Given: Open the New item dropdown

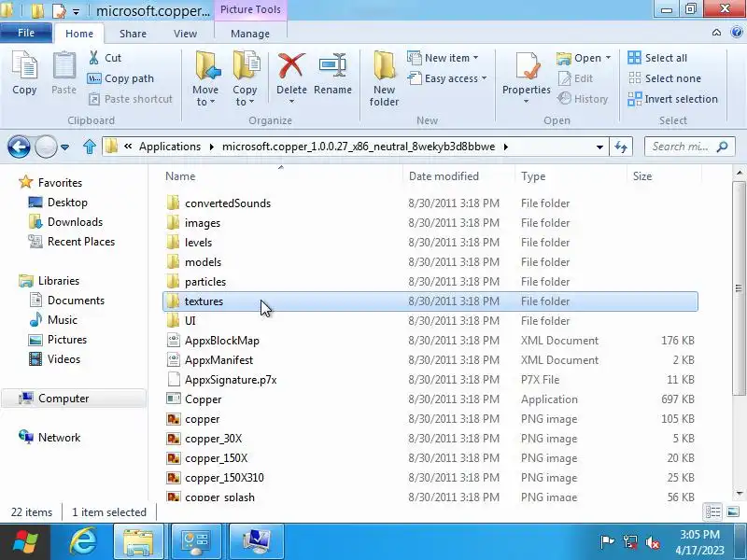Looking at the screenshot, I should [443, 58].
